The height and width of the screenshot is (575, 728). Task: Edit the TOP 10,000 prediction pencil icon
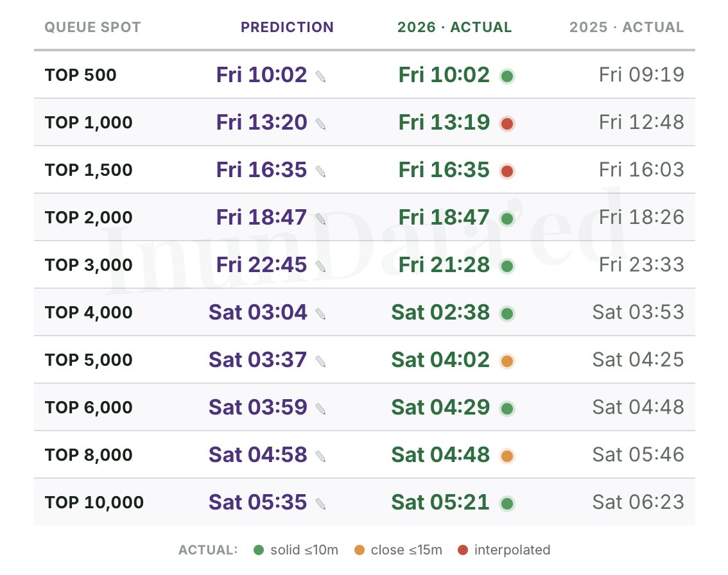pos(320,504)
